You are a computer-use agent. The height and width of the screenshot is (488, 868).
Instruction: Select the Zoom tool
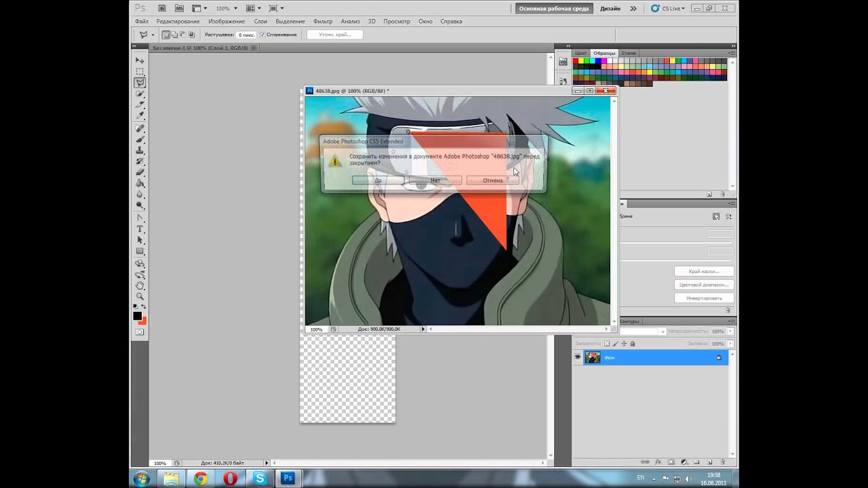140,296
